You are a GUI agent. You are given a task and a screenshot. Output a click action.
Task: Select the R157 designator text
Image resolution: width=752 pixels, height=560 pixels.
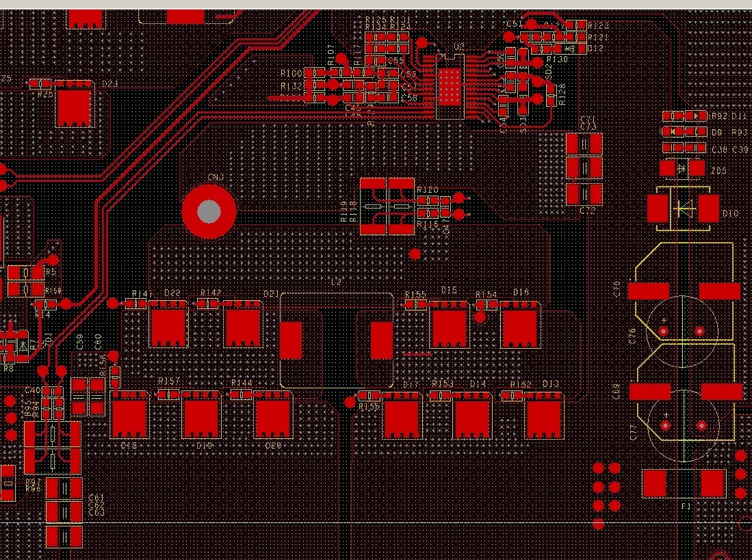169,381
